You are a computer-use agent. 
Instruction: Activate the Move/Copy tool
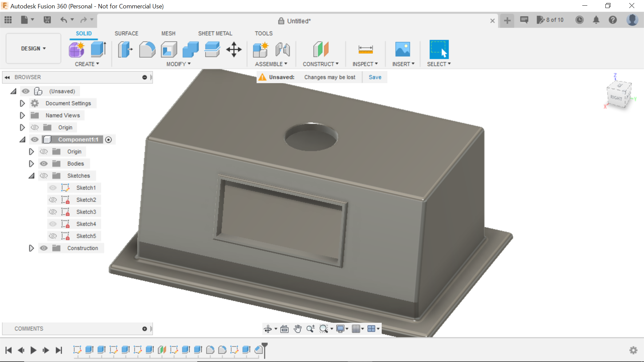[233, 49]
